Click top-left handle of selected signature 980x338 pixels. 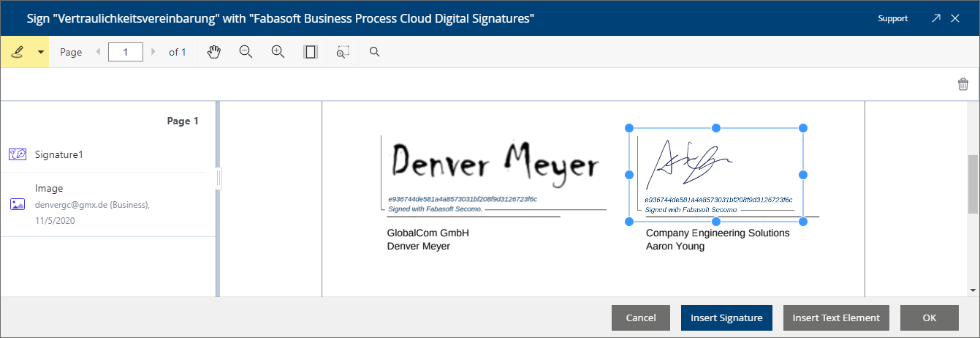coord(629,128)
